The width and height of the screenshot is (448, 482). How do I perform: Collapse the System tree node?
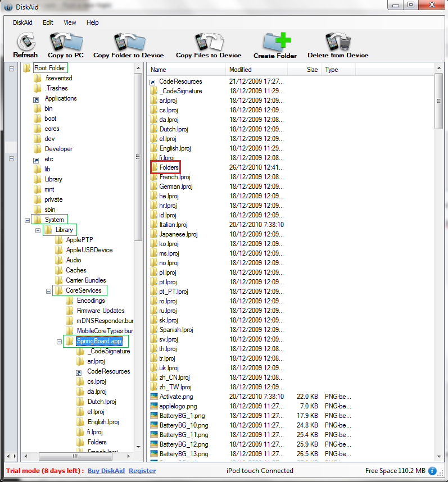(x=28, y=220)
